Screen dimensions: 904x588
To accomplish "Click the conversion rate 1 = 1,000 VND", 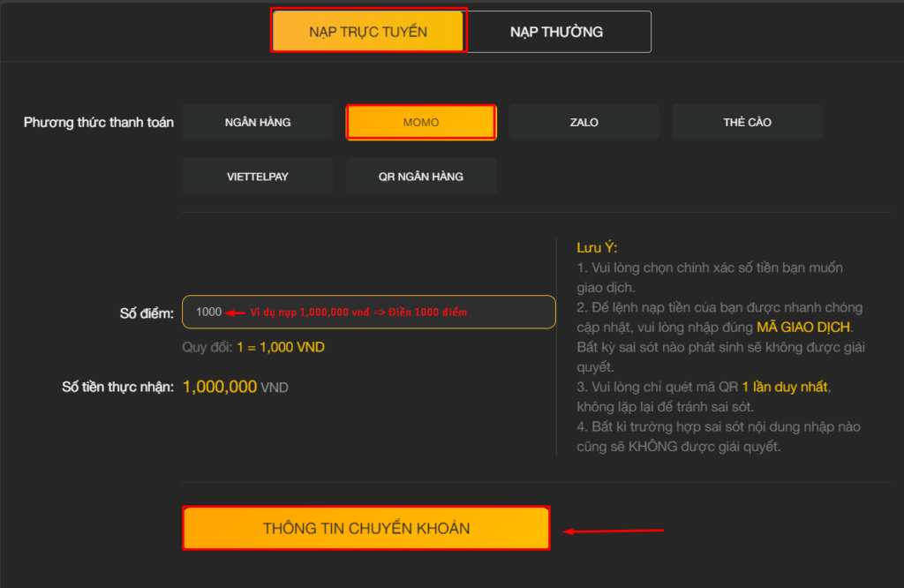I will pyautogui.click(x=280, y=347).
